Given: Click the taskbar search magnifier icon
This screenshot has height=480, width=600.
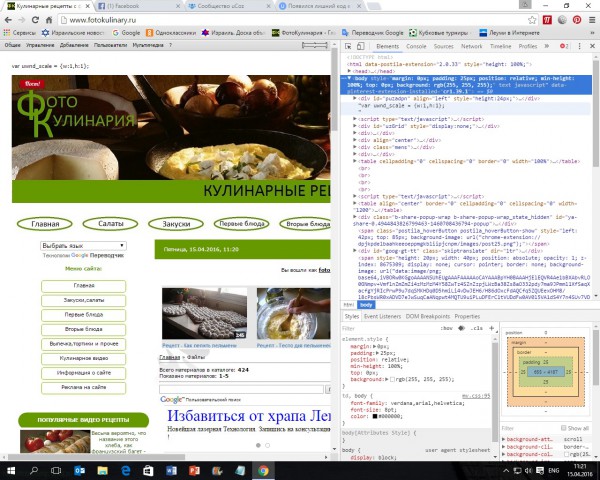Looking at the screenshot, I should coord(34,470).
